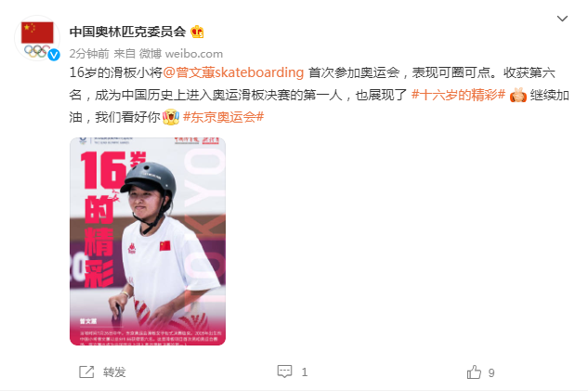
Task: Click the repost share icon
Action: point(86,371)
